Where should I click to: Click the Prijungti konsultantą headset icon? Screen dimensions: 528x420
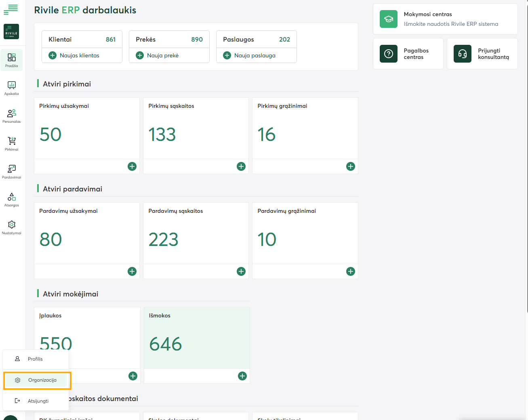tap(462, 53)
